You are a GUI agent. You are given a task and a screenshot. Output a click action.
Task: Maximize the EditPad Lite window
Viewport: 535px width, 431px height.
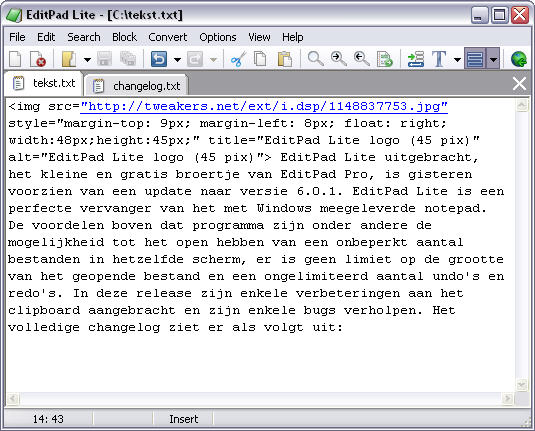[x=500, y=15]
